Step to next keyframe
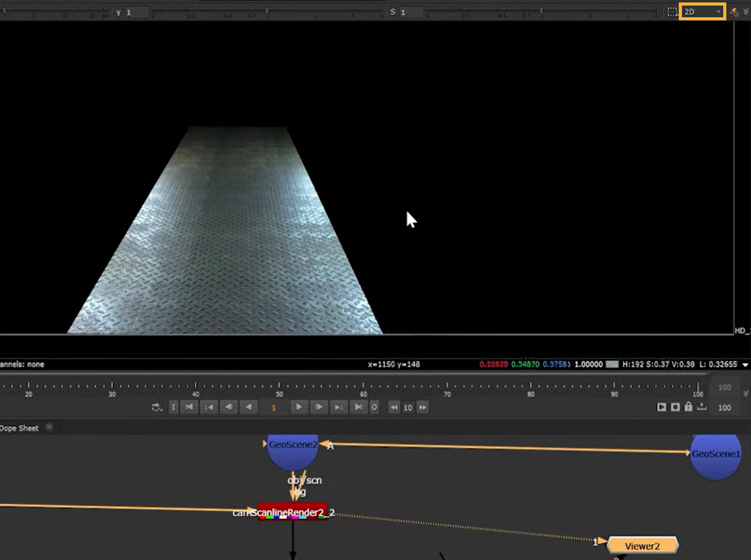This screenshot has height=560, width=751. tap(339, 407)
